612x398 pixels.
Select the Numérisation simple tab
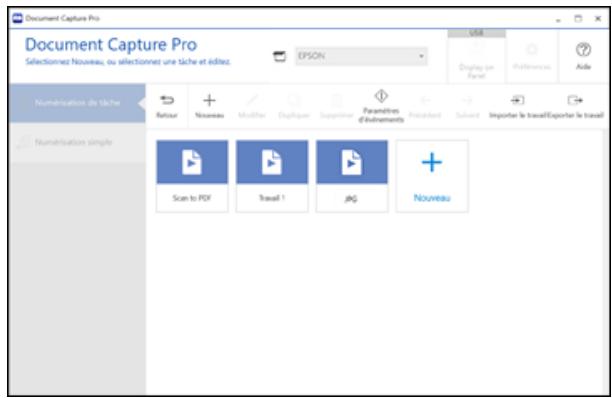pyautogui.click(x=77, y=142)
